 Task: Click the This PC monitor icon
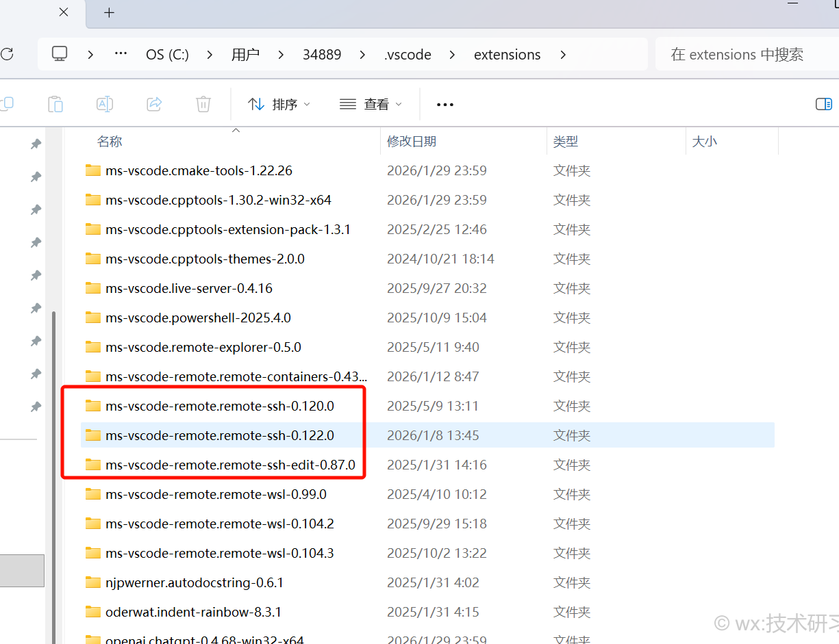click(60, 54)
